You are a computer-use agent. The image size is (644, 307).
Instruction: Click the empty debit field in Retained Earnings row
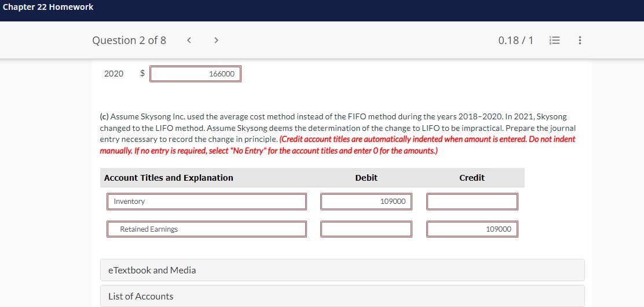(x=367, y=229)
